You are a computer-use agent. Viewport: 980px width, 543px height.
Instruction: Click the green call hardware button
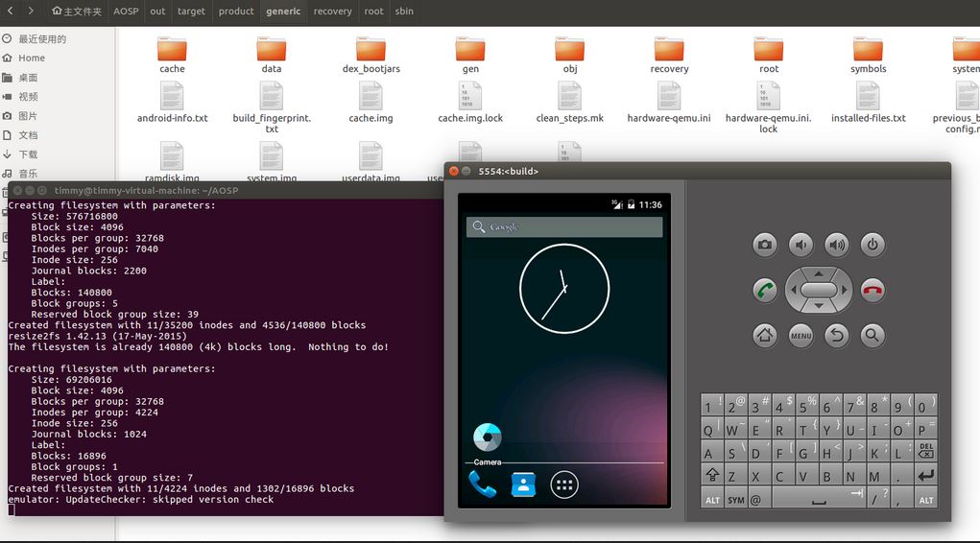click(x=764, y=290)
